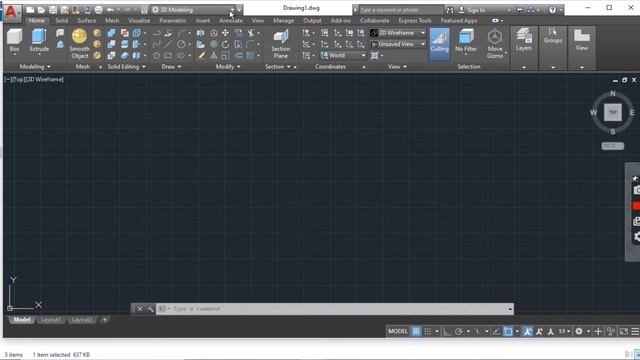
Task: Select the Rectangle draw tool
Action: point(168,55)
